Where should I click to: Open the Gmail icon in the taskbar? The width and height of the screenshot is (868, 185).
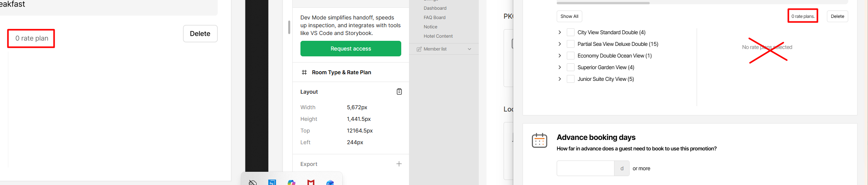click(x=311, y=182)
